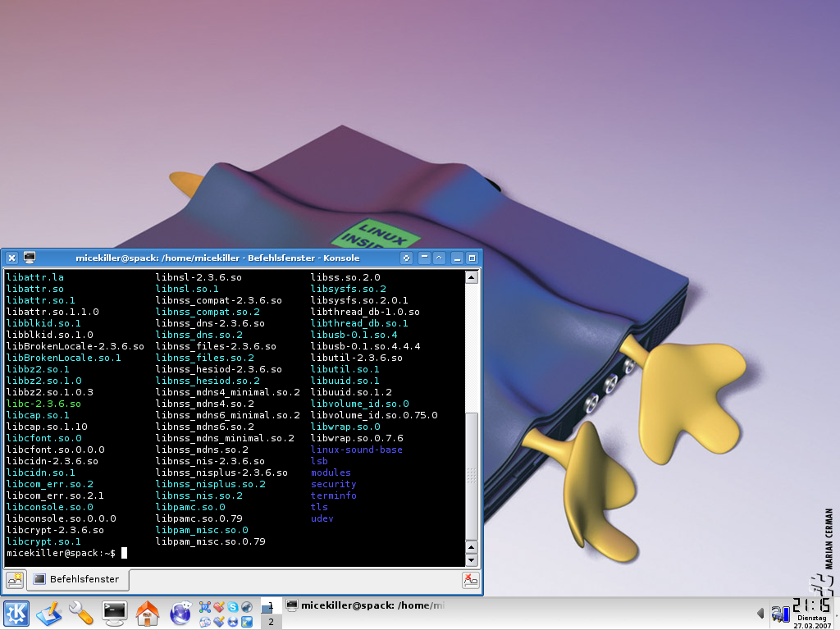This screenshot has width=840, height=630.
Task: Open the wrench settings icon in panel
Action: pos(80,613)
